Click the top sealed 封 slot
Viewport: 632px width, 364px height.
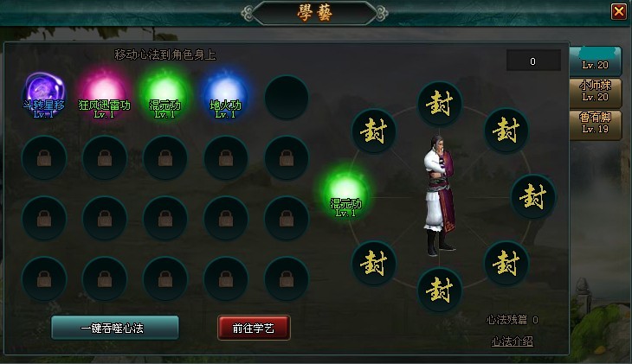point(439,103)
